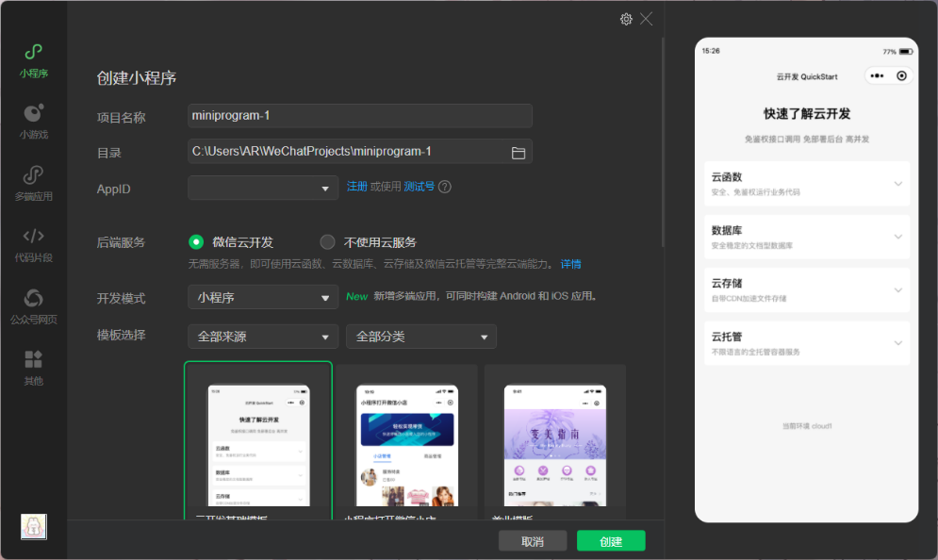
Task: Open the 全部分类 template category dropdown
Action: click(421, 337)
